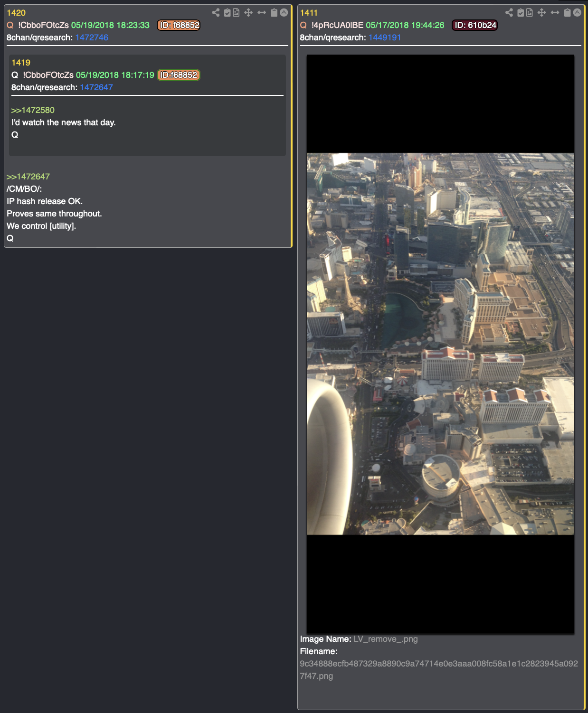This screenshot has width=588, height=713.
Task: Open post number 1420 link
Action: point(16,13)
